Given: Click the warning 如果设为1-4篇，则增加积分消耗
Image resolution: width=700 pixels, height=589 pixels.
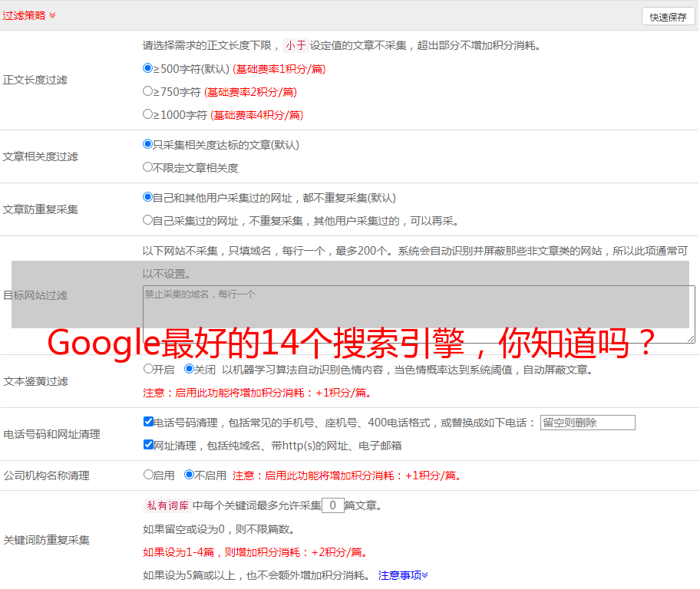Looking at the screenshot, I should 256,552.
